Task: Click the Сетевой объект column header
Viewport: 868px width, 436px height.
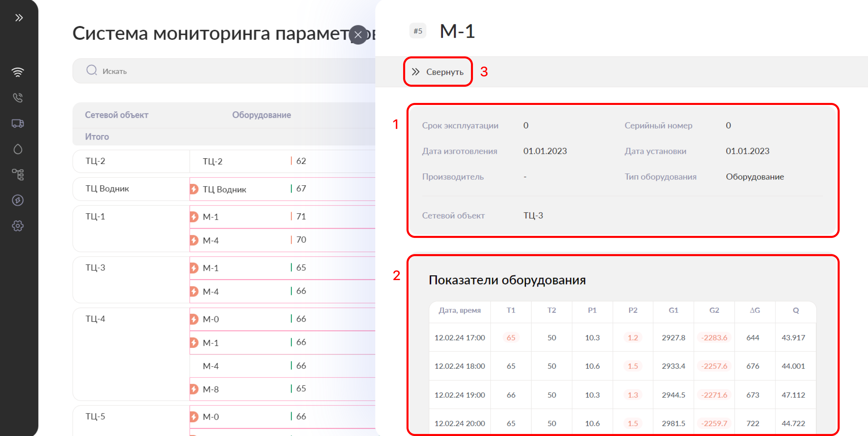Action: [116, 115]
